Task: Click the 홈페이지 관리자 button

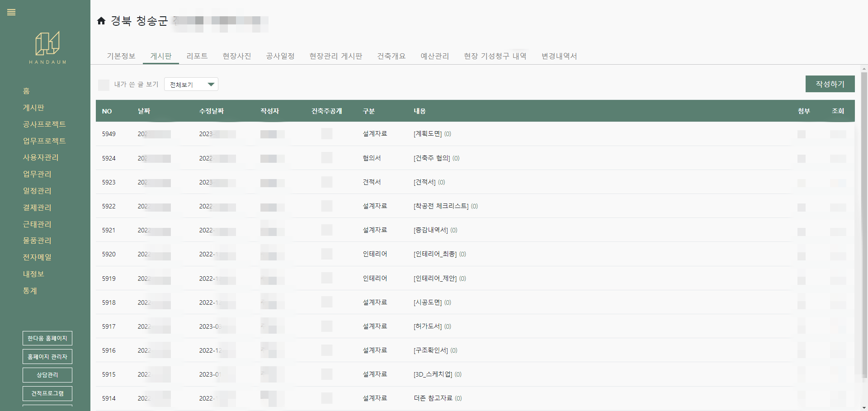Action: pos(47,357)
